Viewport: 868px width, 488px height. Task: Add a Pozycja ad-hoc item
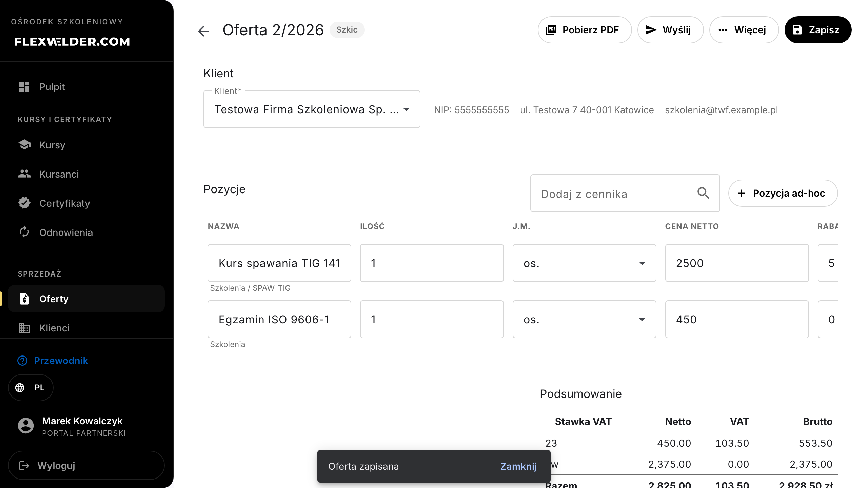coord(783,193)
